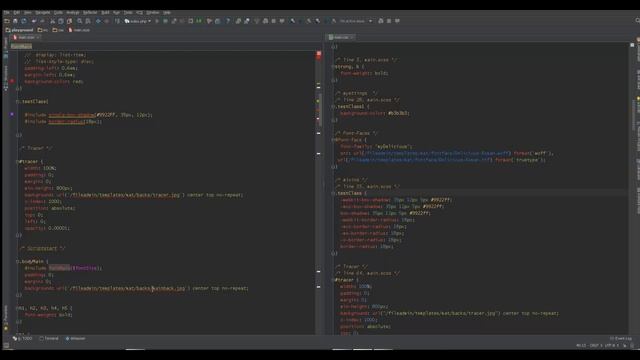Click the playground breadcrumb folder
The width and height of the screenshot is (640, 360).
20,30
